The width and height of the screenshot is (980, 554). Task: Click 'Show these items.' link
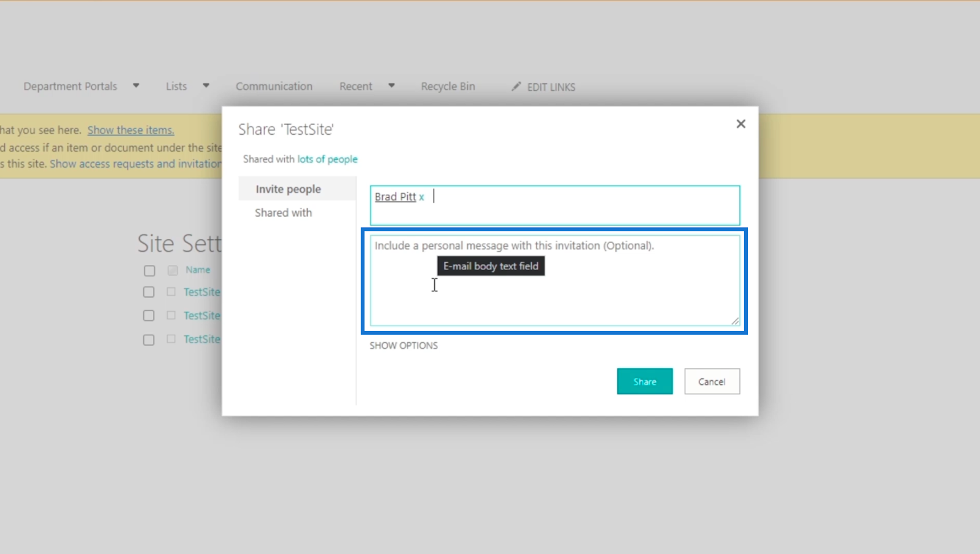point(130,130)
